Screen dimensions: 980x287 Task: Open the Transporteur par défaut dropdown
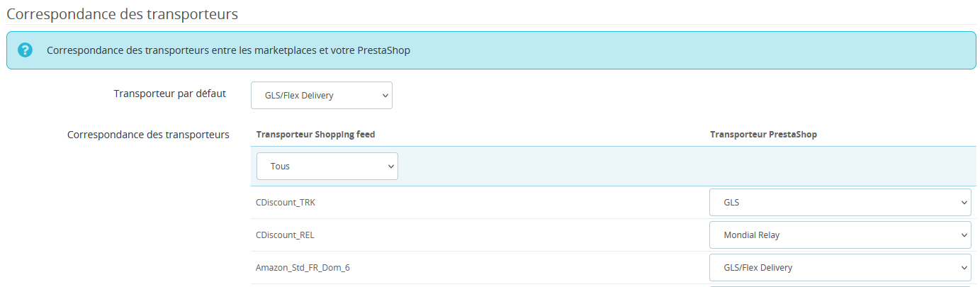click(322, 95)
